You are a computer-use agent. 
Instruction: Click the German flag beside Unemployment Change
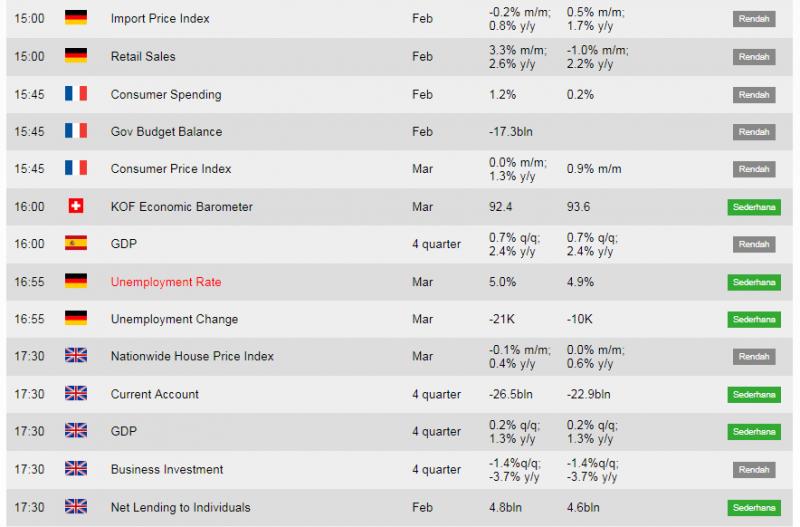tap(76, 318)
